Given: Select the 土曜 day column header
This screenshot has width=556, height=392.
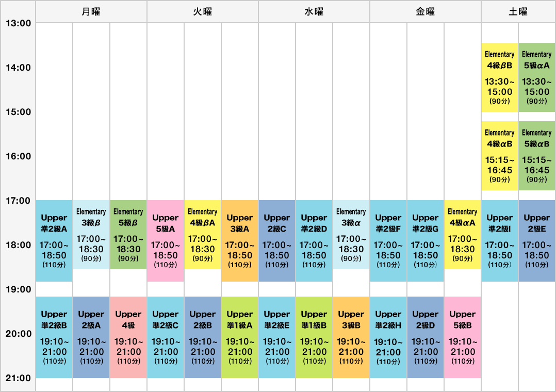Looking at the screenshot, I should coord(518,11).
